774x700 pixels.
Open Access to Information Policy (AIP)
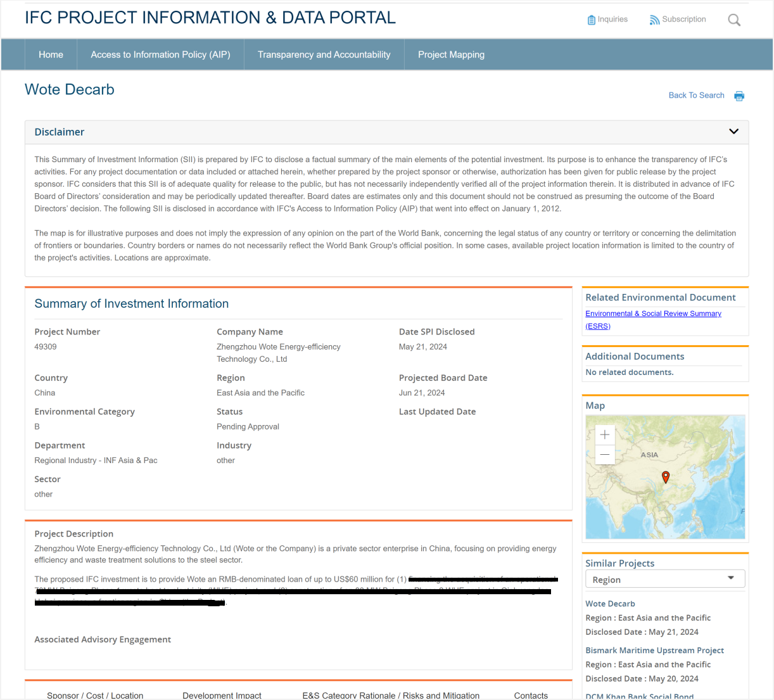(160, 54)
